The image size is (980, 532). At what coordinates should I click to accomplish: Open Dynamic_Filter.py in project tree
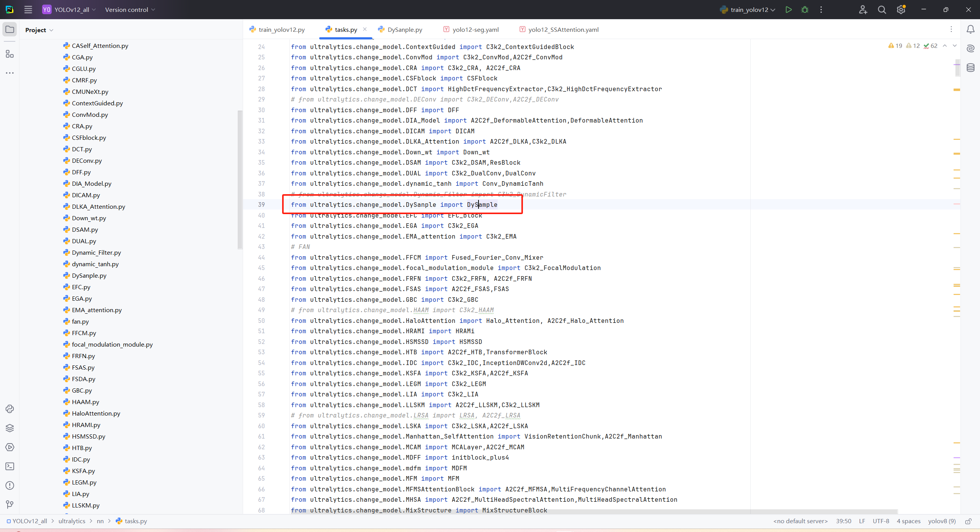click(96, 252)
